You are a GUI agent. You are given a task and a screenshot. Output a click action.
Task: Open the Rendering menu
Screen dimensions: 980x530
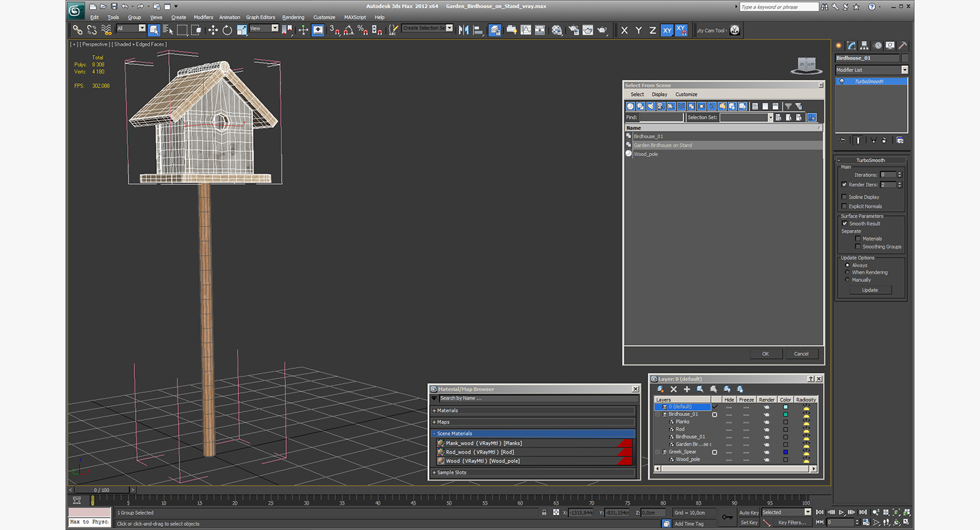[293, 17]
